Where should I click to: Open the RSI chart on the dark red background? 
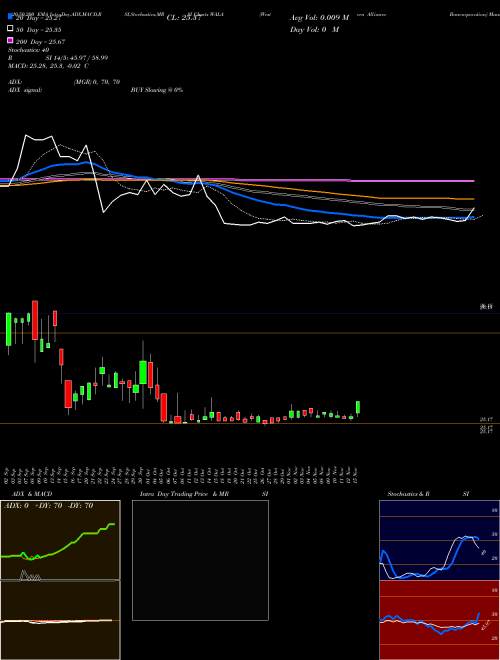click(439, 620)
